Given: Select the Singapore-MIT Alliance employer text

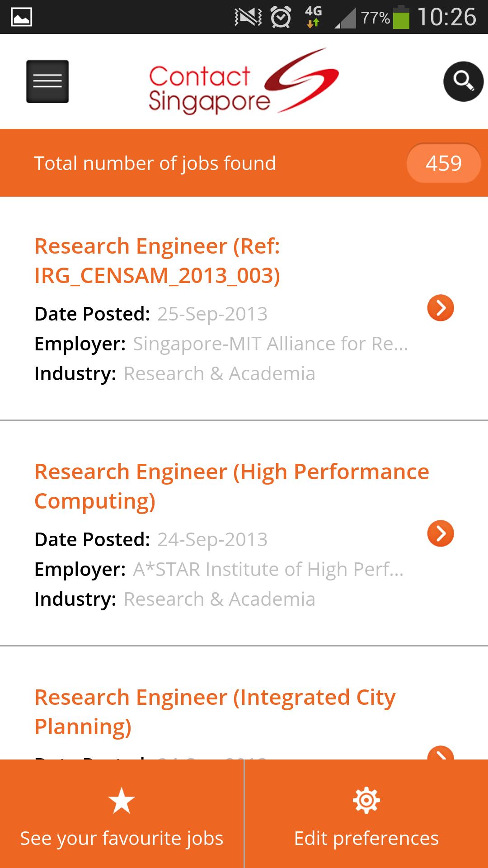Looking at the screenshot, I should (x=270, y=344).
